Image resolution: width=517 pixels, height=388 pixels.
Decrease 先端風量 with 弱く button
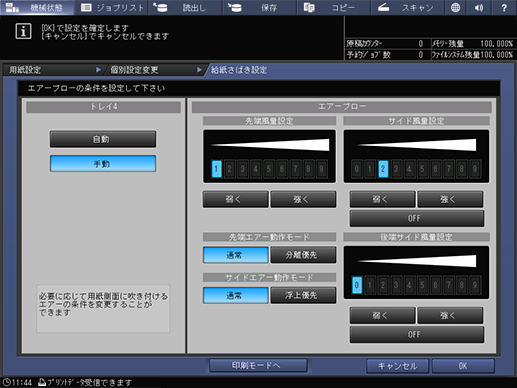235,199
